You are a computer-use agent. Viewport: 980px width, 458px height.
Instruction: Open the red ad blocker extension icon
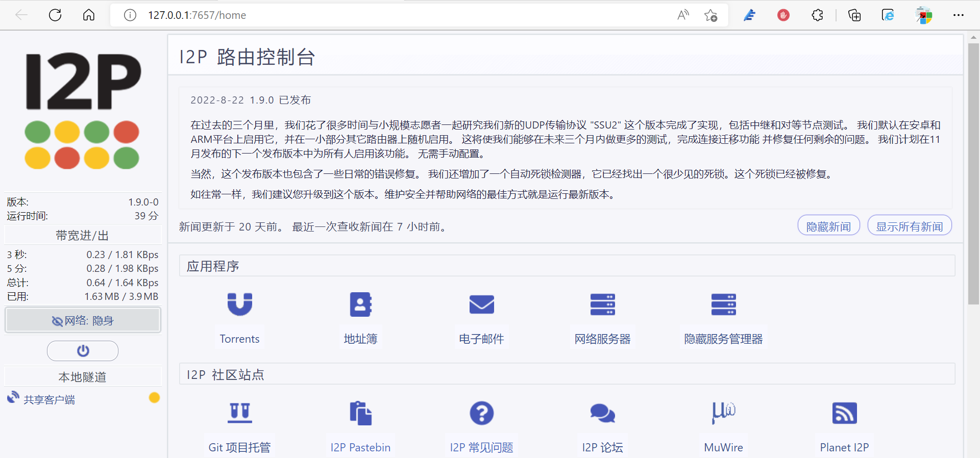pyautogui.click(x=783, y=15)
